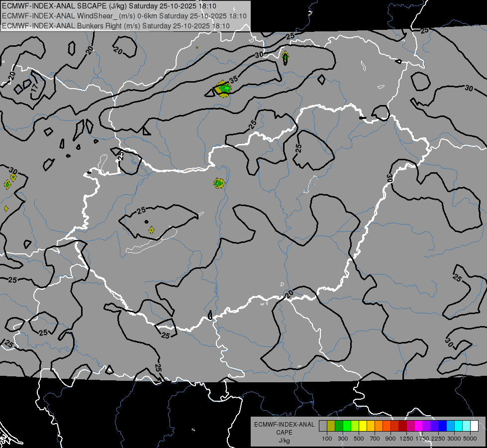
Task: Click the 100 value under legend
Action: (x=327, y=439)
